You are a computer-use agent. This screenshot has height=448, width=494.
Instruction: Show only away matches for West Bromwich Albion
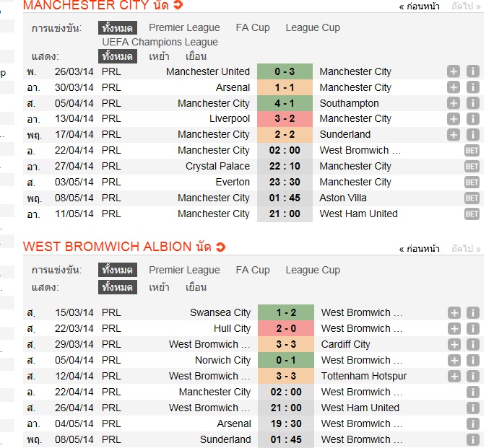(196, 287)
